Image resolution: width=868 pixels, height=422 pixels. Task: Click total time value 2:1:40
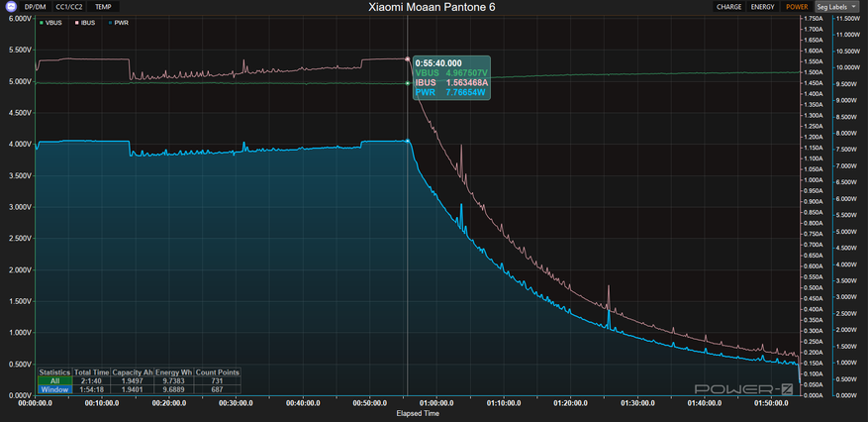point(91,381)
